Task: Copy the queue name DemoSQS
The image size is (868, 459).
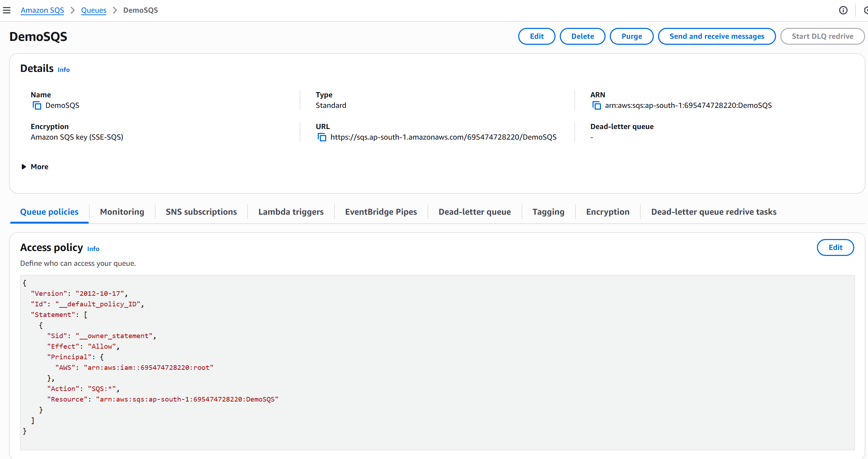Action: (37, 105)
